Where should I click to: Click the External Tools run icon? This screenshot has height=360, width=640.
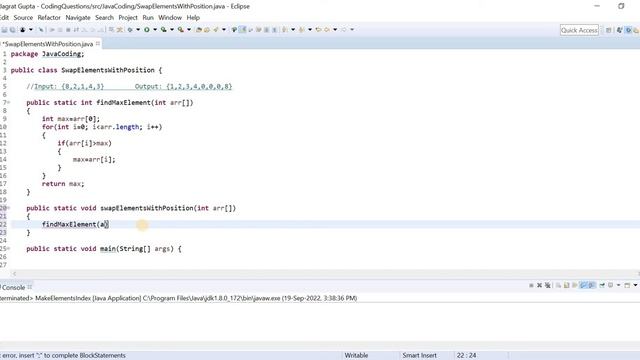coord(180,30)
